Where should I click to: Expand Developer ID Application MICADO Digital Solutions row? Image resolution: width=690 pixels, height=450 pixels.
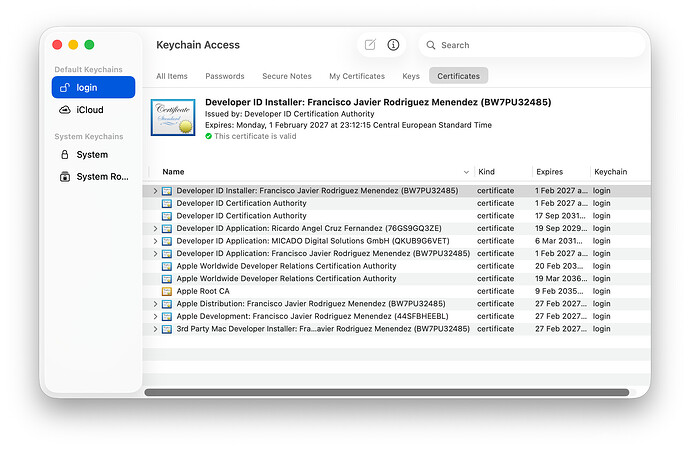click(155, 241)
